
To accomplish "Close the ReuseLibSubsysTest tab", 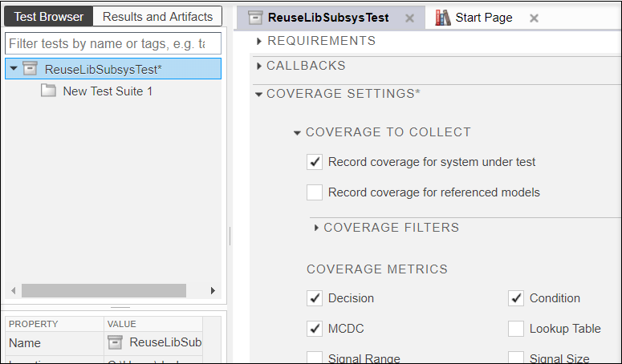I will tap(409, 18).
